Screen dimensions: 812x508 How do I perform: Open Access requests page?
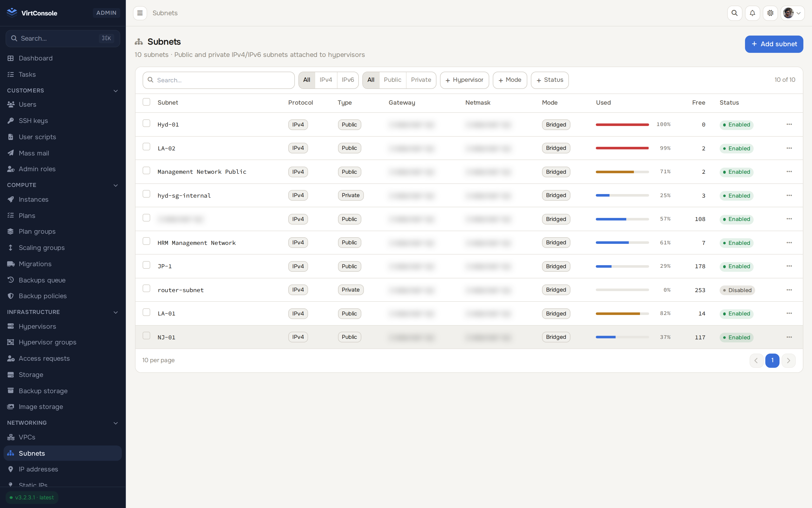point(63,358)
